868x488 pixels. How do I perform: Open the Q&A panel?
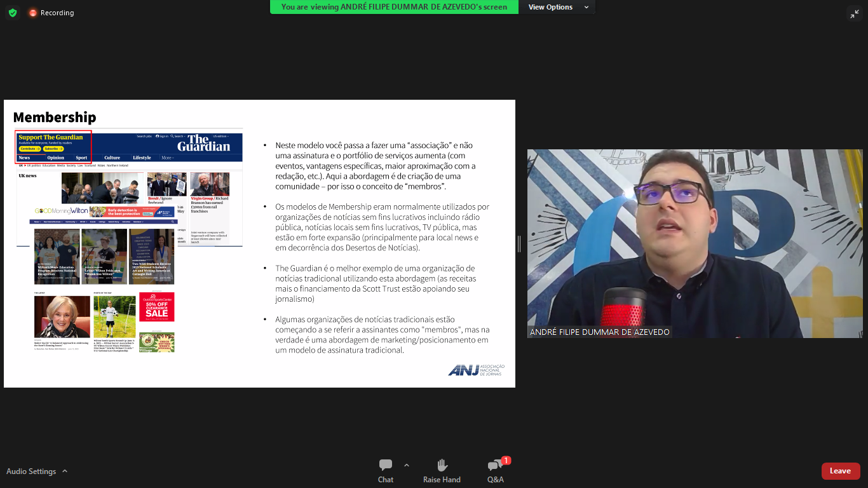[x=496, y=471]
